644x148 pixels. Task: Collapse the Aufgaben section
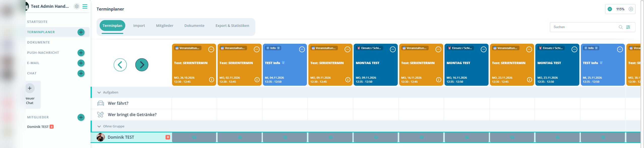(99, 92)
